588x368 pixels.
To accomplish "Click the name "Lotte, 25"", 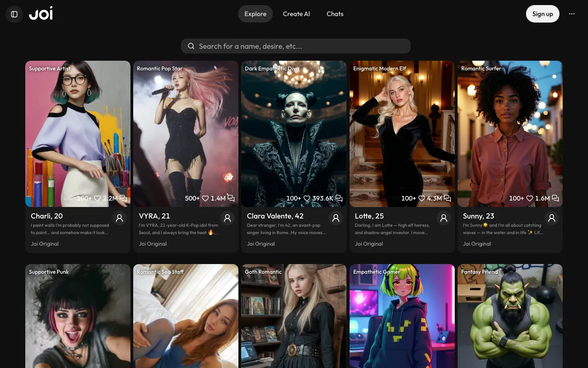I will point(369,216).
